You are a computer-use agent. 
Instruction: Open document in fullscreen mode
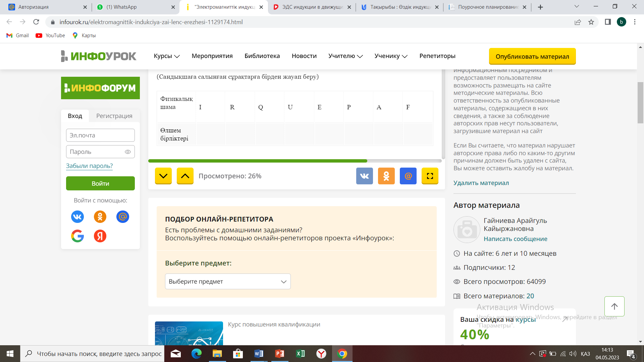click(x=430, y=176)
